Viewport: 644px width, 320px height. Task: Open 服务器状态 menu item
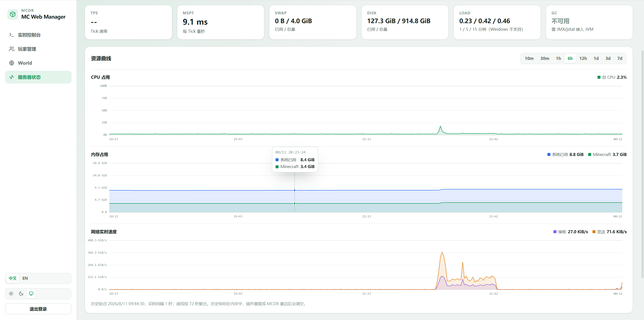pos(38,77)
